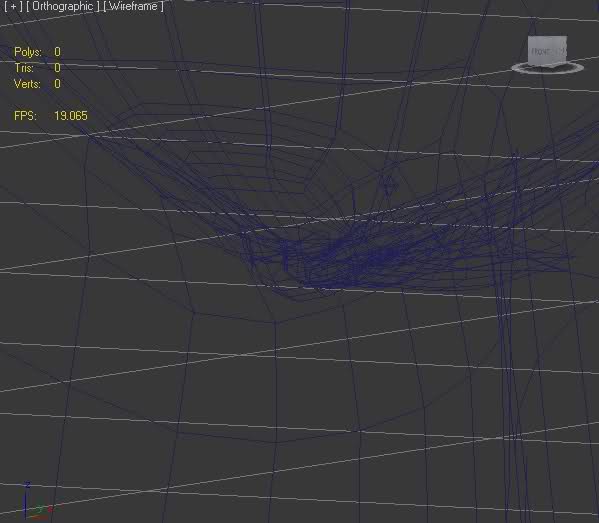Open the Orthographic point-of-view viewport menu

click(63, 6)
